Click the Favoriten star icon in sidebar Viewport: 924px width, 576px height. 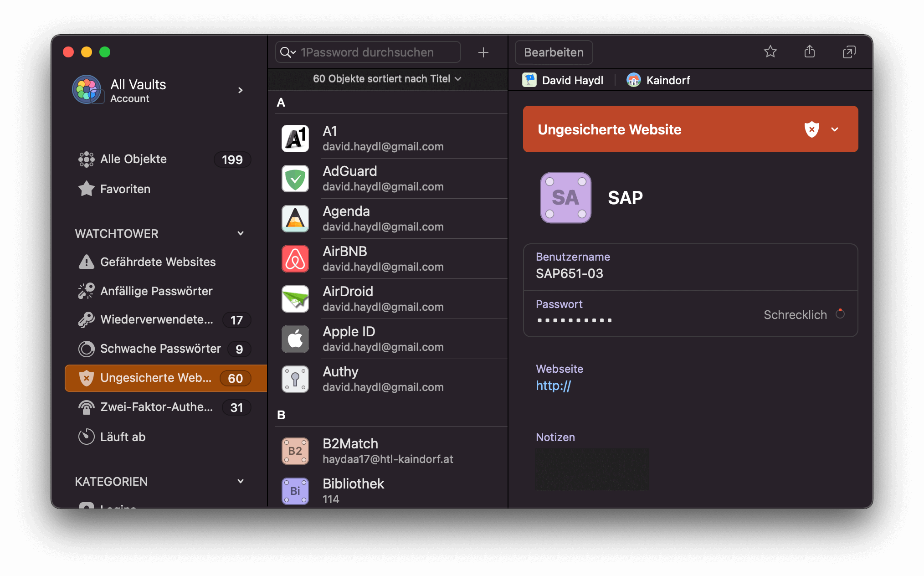point(86,189)
